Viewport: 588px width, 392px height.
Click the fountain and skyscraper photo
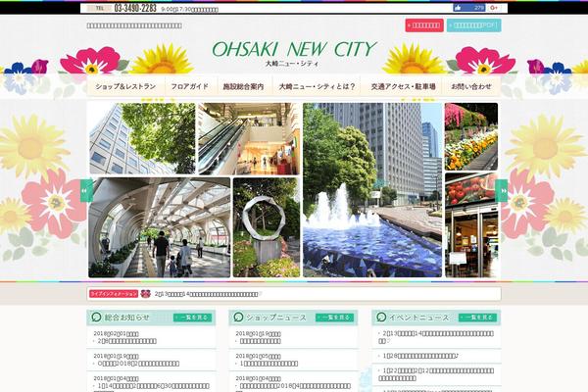372,190
